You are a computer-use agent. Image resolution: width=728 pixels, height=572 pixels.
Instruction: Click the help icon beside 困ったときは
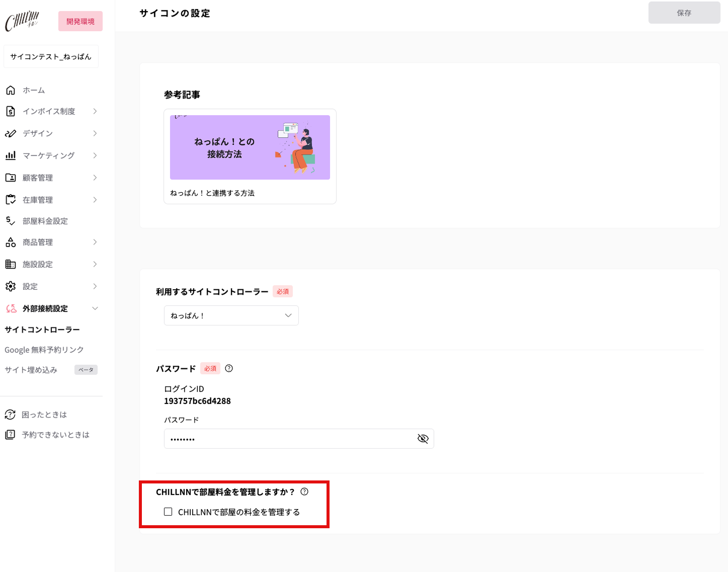pyautogui.click(x=10, y=415)
